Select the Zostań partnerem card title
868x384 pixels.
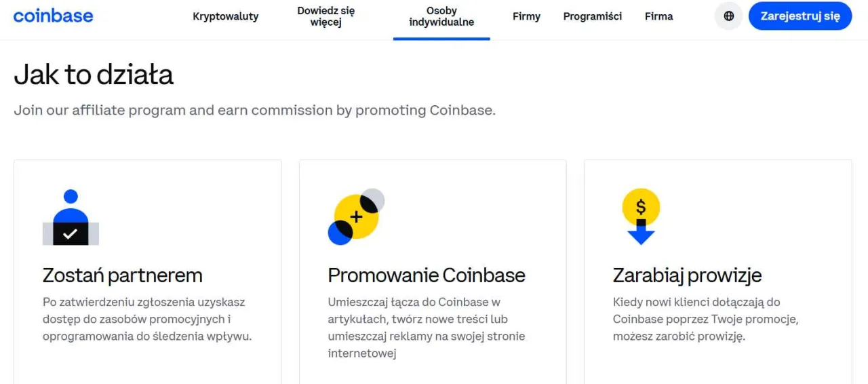pyautogui.click(x=122, y=275)
